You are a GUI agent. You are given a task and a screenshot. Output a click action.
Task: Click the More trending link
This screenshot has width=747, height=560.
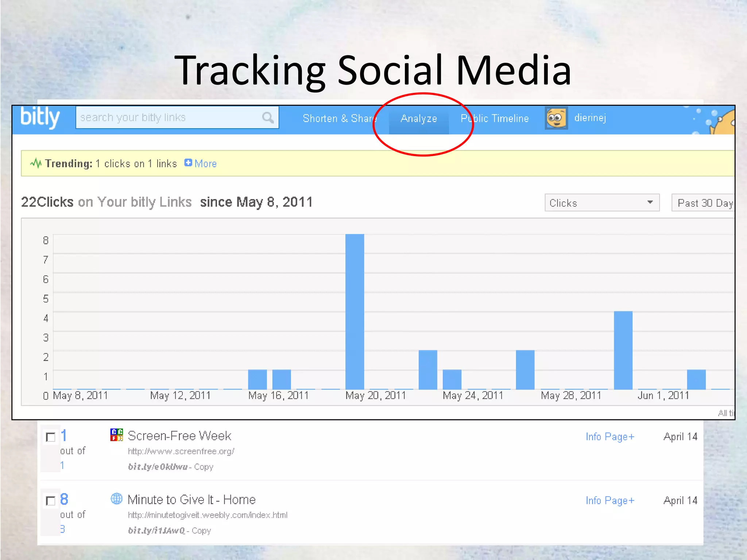206,164
